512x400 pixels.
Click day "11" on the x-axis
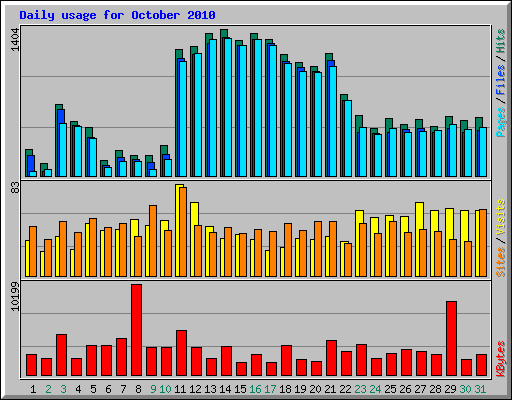[180, 389]
